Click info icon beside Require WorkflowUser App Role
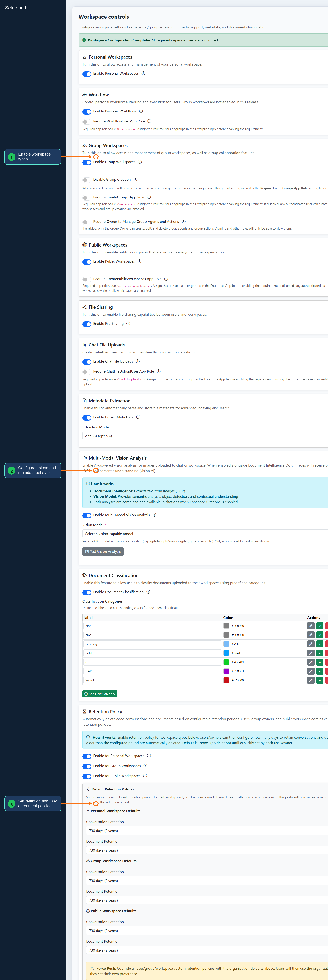Viewport: 328px width, 980px height. coord(149,121)
